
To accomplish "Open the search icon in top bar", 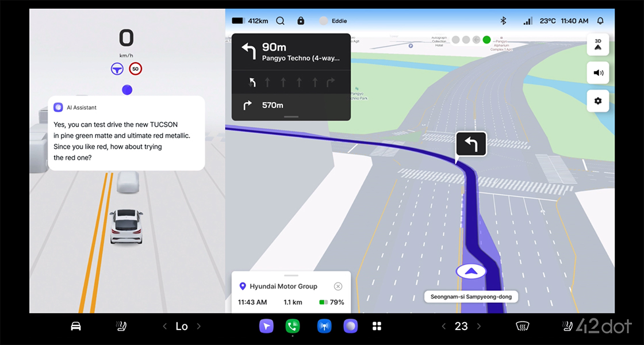I will point(280,21).
